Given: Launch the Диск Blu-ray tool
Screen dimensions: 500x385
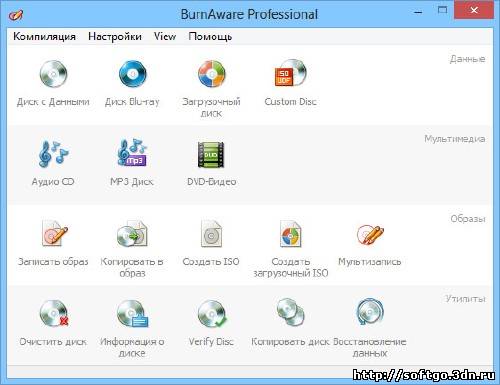Looking at the screenshot, I should pyautogui.click(x=132, y=74).
